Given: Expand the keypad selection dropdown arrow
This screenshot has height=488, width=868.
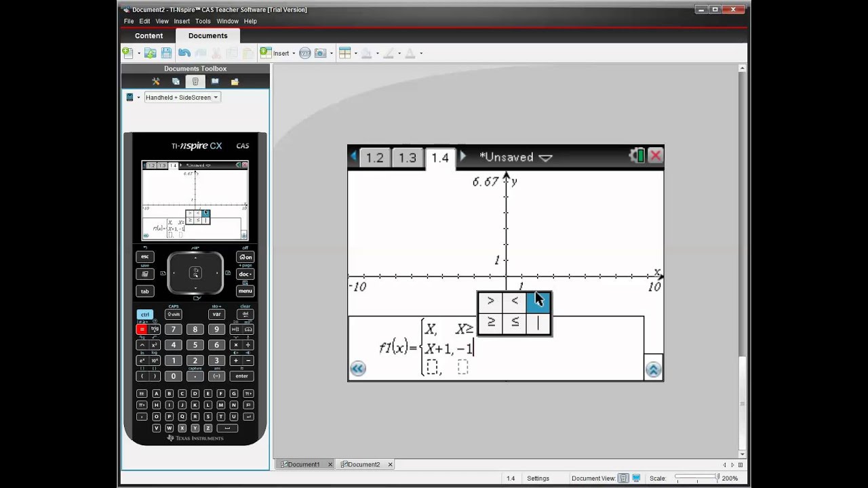Looking at the screenshot, I should pos(138,97).
